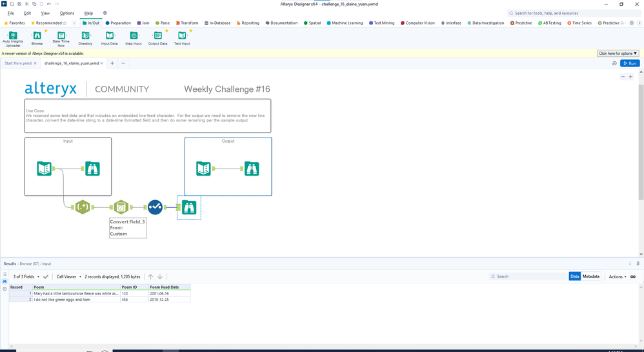Select the Date Time Now tool
This screenshot has height=352, width=644.
(x=61, y=38)
